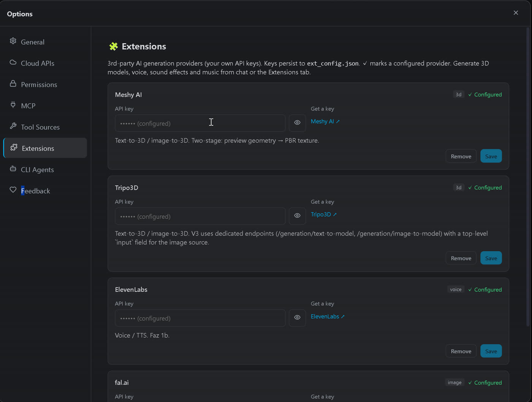Focus the Meshy AI API key field
532x402 pixels.
click(x=200, y=123)
